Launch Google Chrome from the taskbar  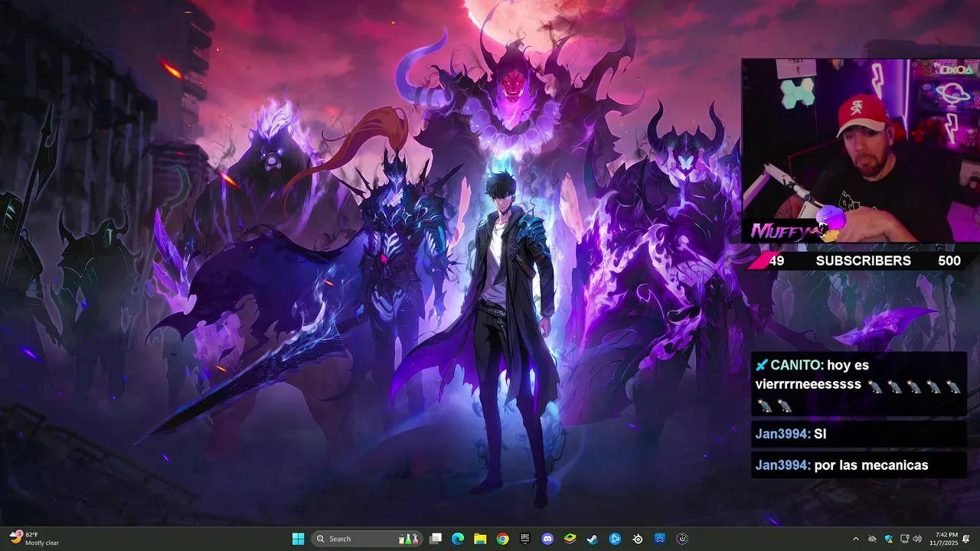click(502, 539)
